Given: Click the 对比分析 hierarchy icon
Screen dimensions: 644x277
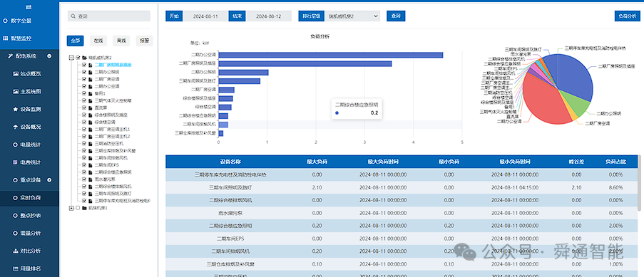Looking at the screenshot, I should point(16,251).
